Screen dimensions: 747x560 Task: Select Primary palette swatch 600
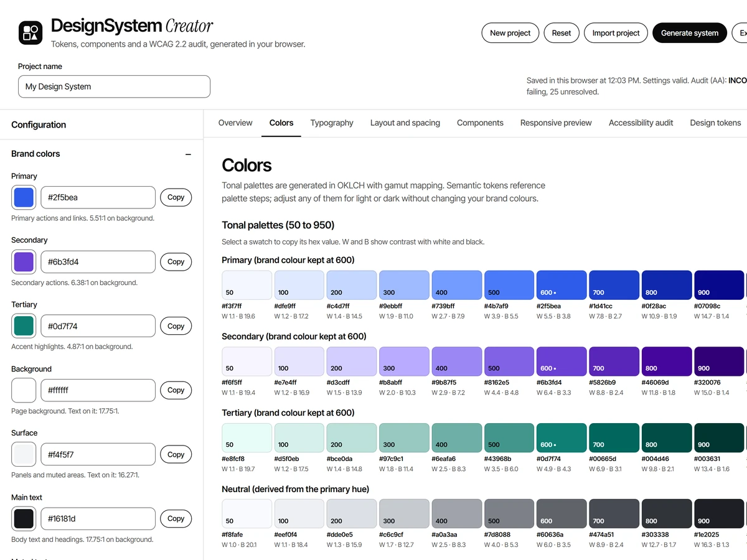pyautogui.click(x=561, y=285)
